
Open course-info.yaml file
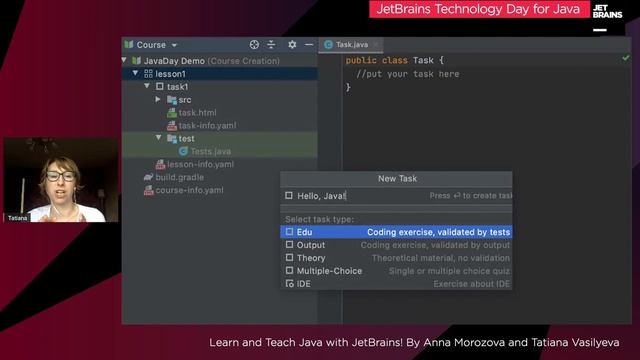tap(189, 190)
